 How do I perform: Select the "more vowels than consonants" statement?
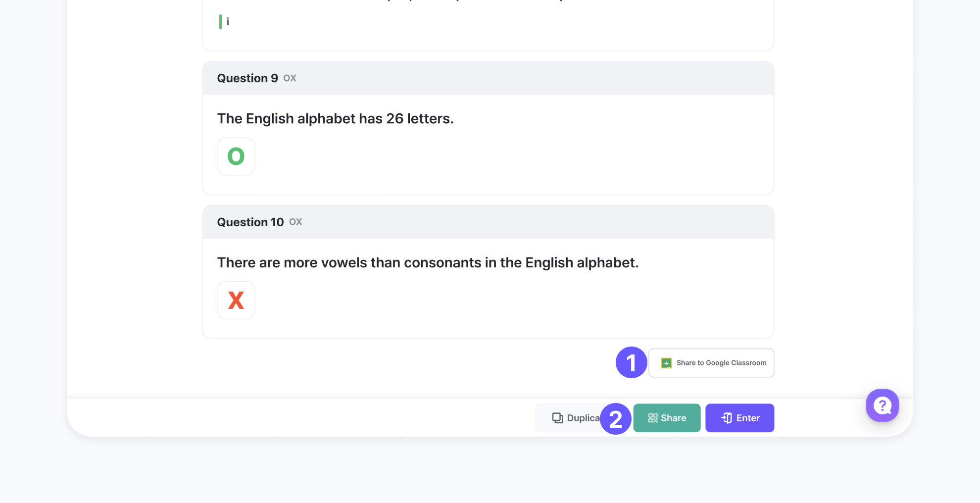point(428,263)
